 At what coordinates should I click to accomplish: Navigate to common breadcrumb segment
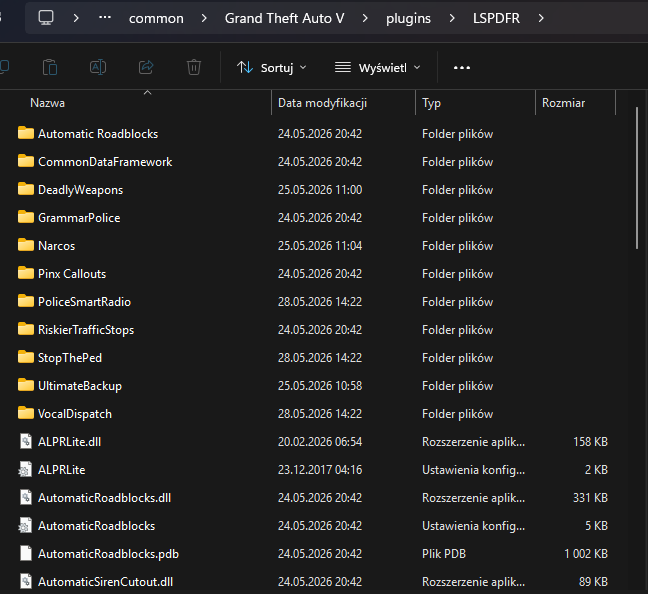[x=156, y=18]
